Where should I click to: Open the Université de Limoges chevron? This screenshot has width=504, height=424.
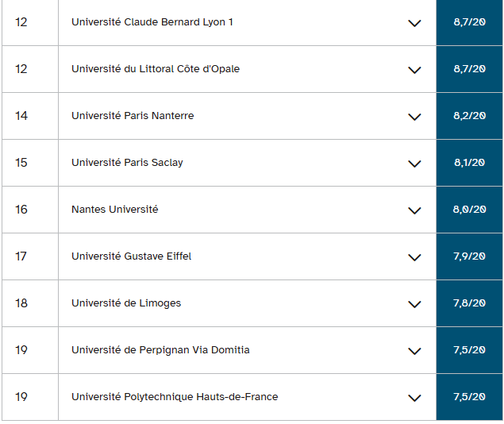coord(414,304)
